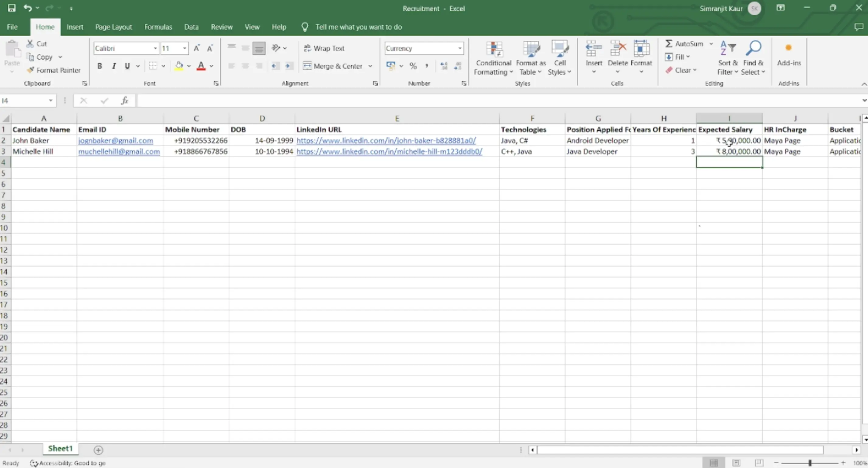This screenshot has width=868, height=468.
Task: Increase font size with the larger A icon
Action: [197, 48]
